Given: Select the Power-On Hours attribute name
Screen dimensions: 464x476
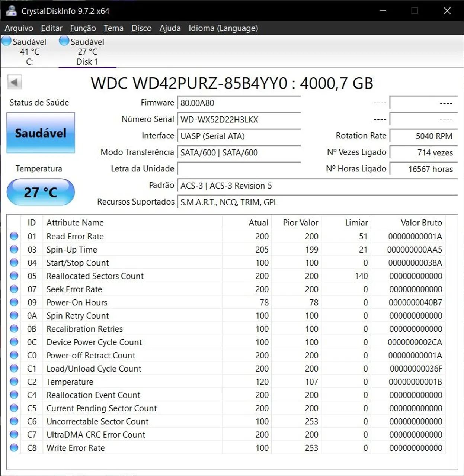Looking at the screenshot, I should point(77,302).
